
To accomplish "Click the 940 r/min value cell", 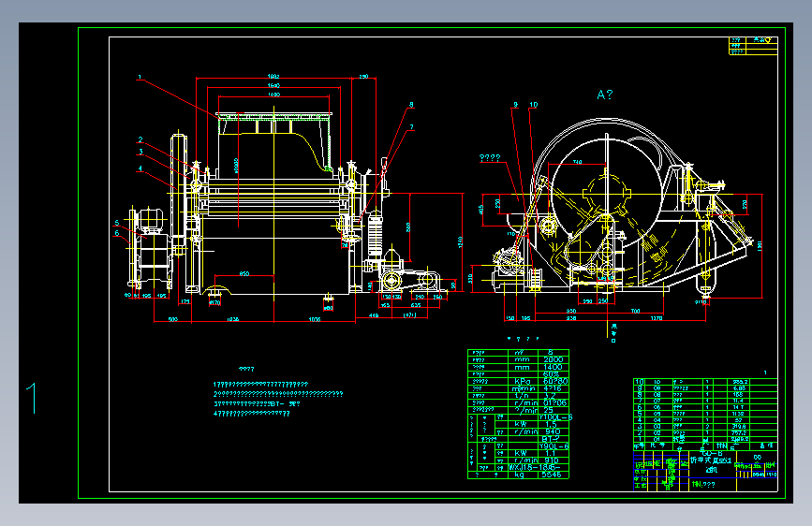I will [x=553, y=431].
